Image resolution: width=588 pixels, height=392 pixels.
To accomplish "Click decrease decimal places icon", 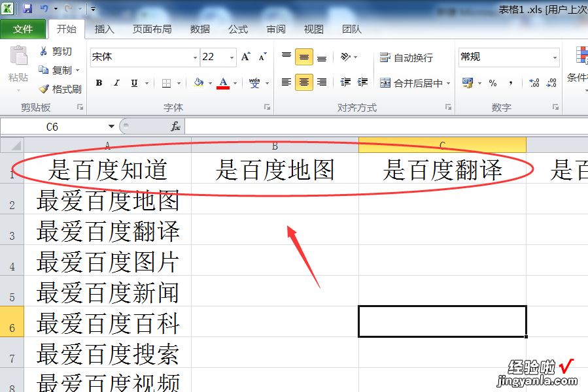I will click(551, 83).
